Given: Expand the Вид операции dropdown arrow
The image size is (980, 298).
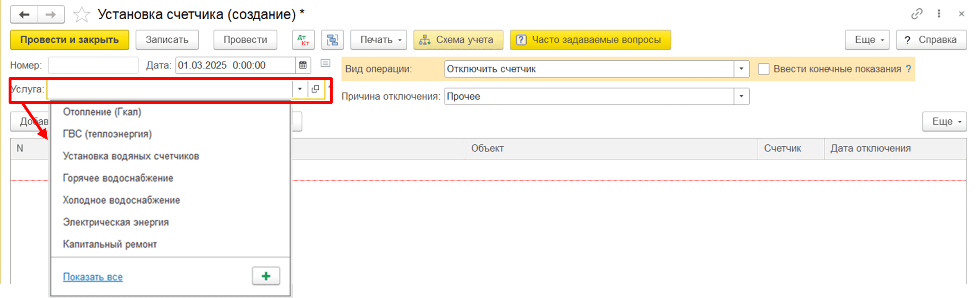Looking at the screenshot, I should [741, 69].
